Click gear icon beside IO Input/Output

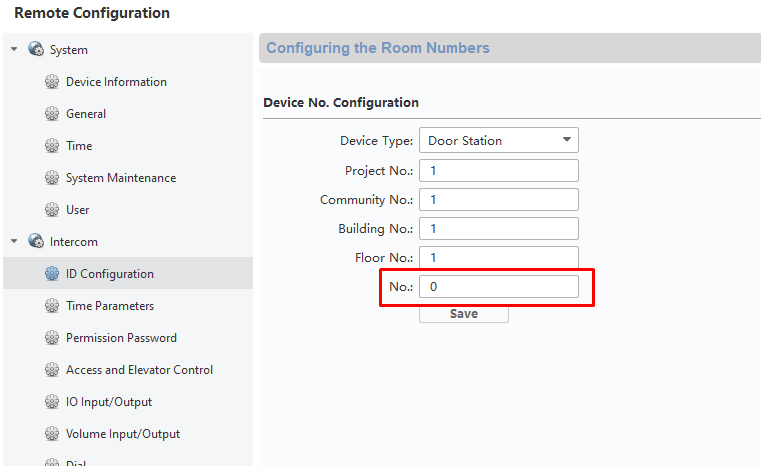tap(52, 402)
